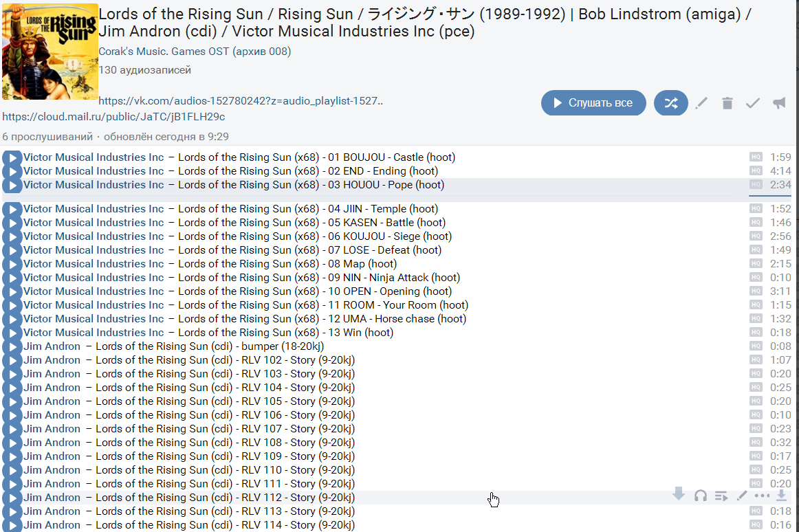Screen dimensions: 799x532
Task: Play RLV 102 - Story track
Action: coord(12,360)
